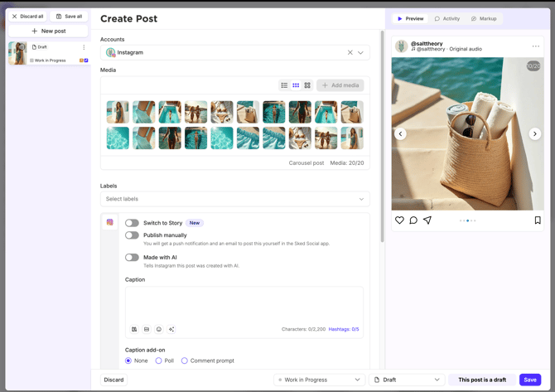Click the carousel position dots in preview

point(467,220)
